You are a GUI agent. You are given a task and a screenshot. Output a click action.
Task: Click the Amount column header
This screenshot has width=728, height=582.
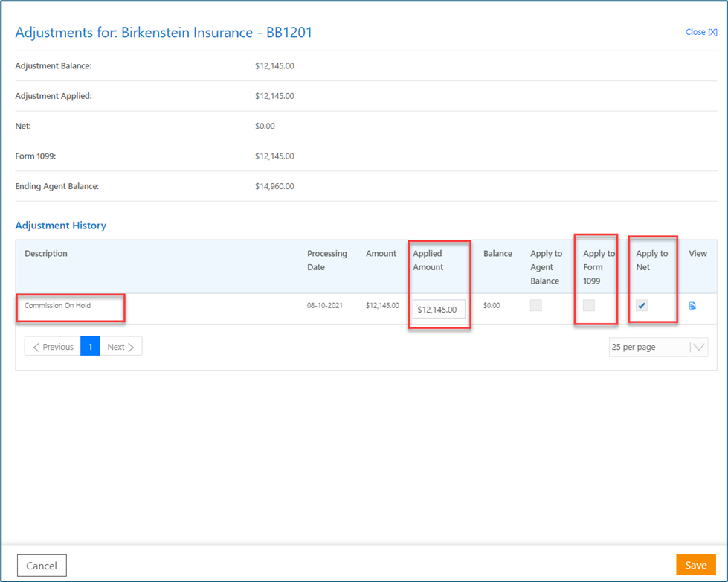point(381,254)
